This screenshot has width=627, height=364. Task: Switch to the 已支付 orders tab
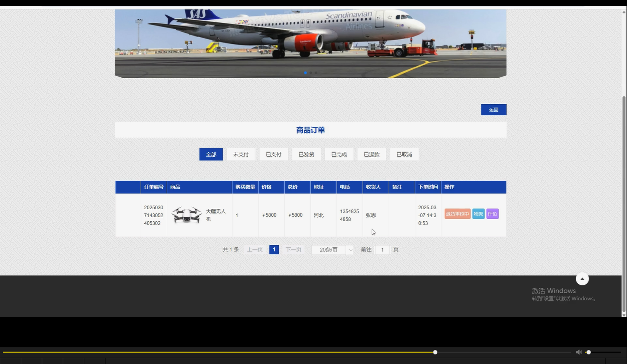click(x=273, y=154)
